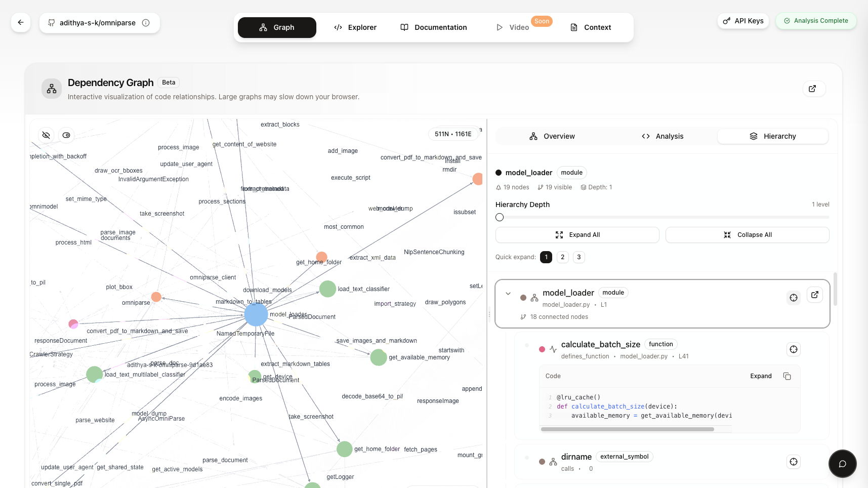Click the external_symbol tag on dirname
The height and width of the screenshot is (488, 868).
click(624, 457)
